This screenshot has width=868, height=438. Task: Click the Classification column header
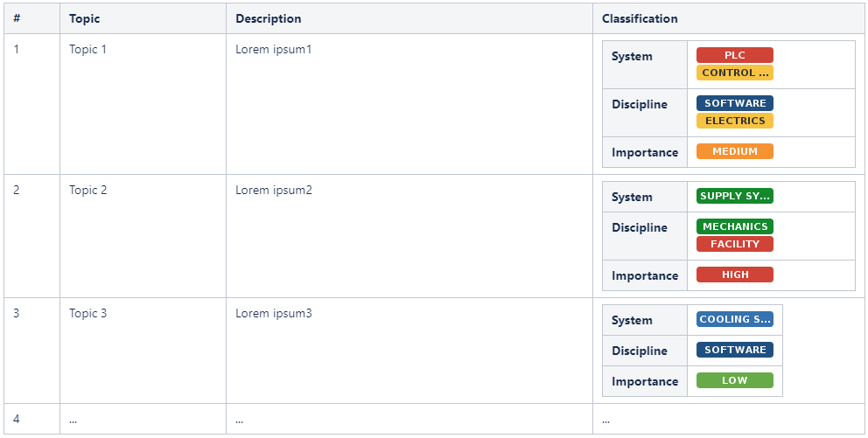point(640,18)
